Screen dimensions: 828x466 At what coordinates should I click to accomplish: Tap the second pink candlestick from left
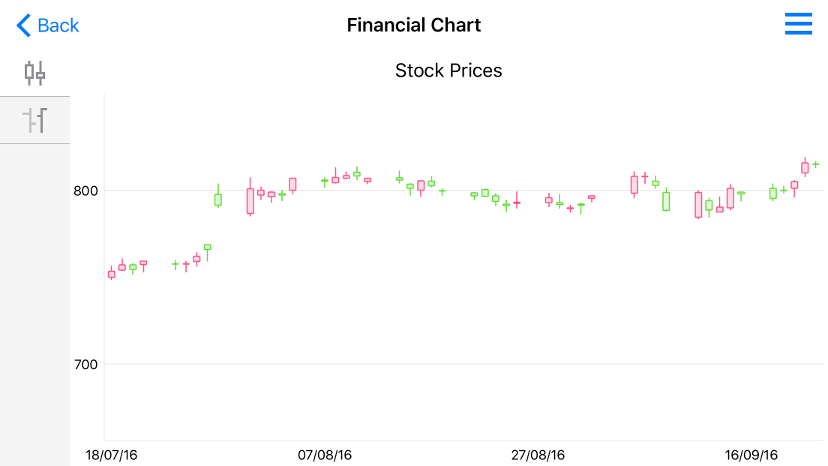click(x=122, y=267)
